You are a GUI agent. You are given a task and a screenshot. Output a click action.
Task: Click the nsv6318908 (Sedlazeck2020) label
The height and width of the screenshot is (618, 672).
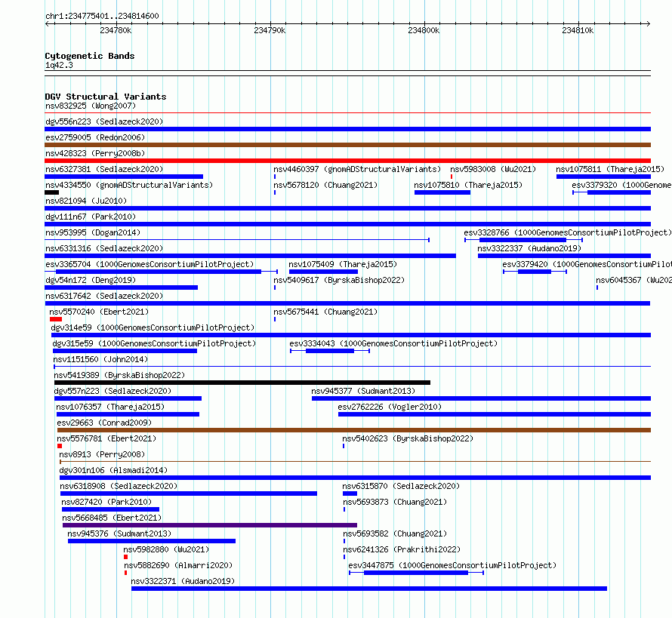coord(119,486)
